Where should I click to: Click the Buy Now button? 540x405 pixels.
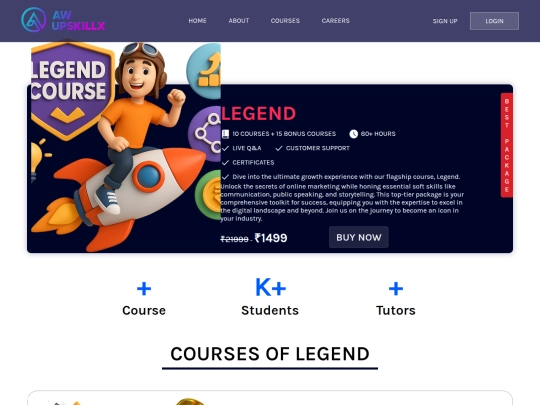359,237
